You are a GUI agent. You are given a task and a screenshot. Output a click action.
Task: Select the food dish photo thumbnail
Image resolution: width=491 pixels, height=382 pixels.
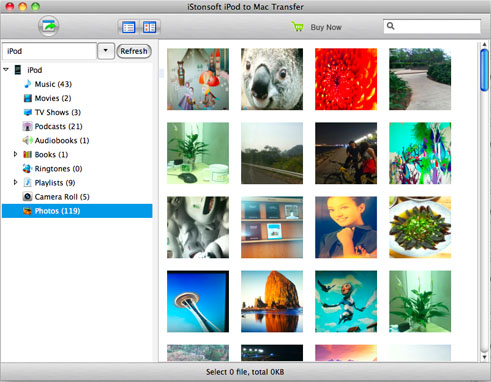420,227
